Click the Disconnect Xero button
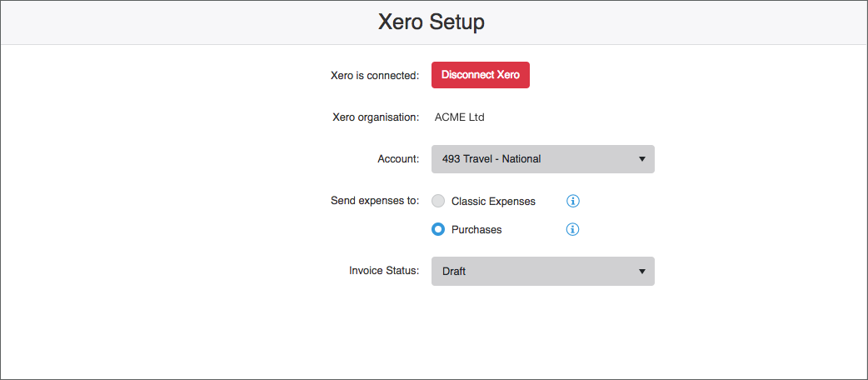Screen dimensions: 868x380 [x=481, y=75]
